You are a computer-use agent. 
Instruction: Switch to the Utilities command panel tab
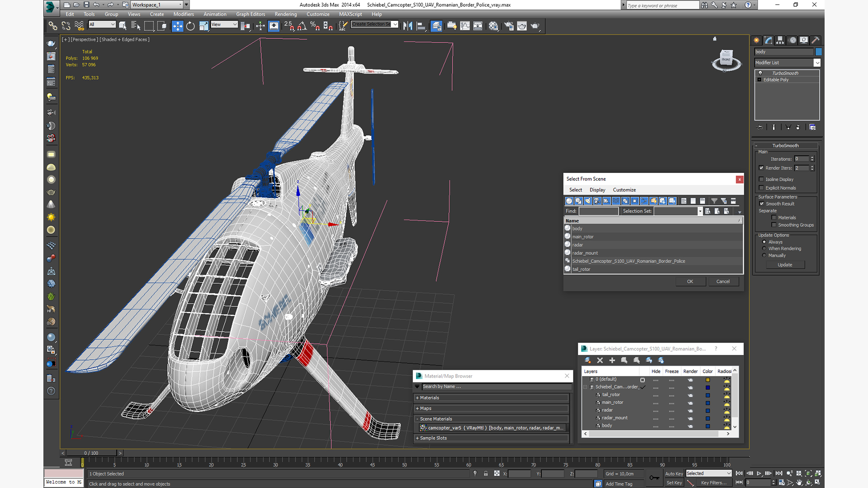[x=815, y=40]
